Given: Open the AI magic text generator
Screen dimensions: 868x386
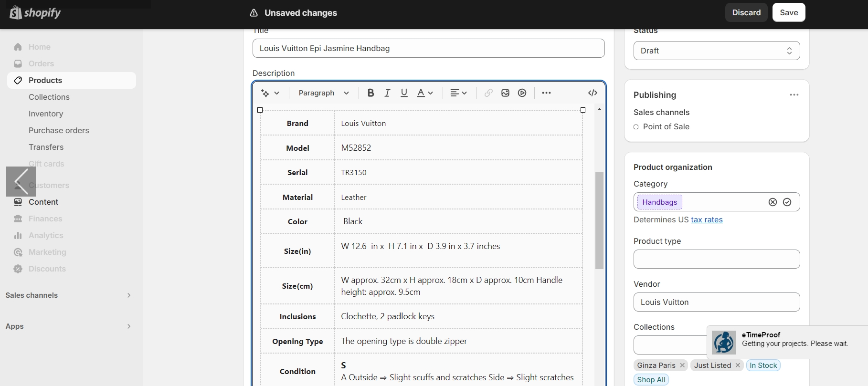Looking at the screenshot, I should 270,93.
